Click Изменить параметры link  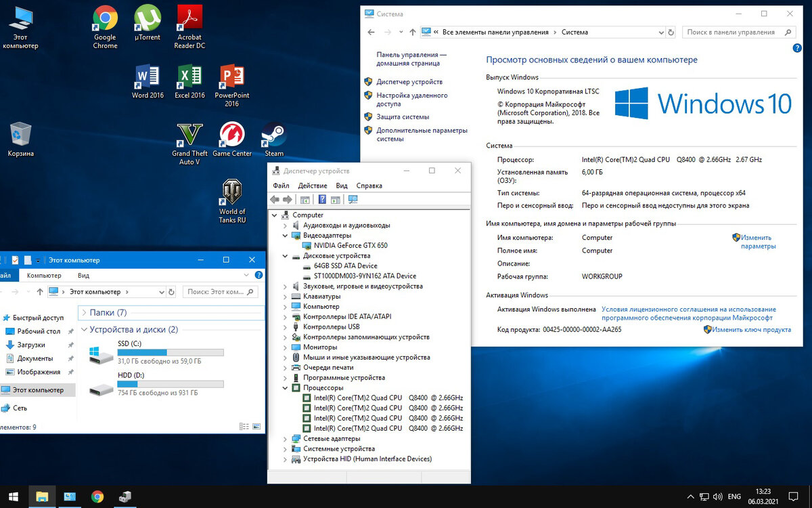click(x=757, y=242)
